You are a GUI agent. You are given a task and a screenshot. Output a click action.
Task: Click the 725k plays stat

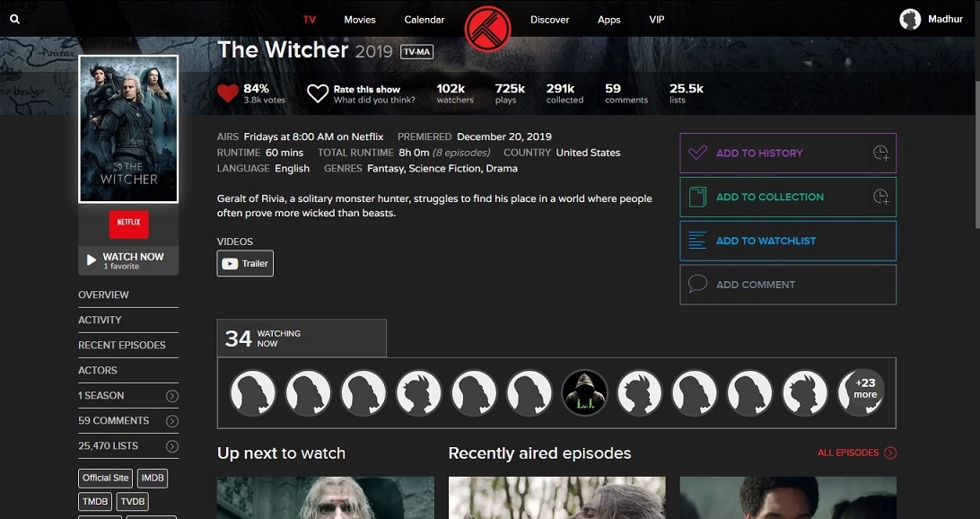510,93
